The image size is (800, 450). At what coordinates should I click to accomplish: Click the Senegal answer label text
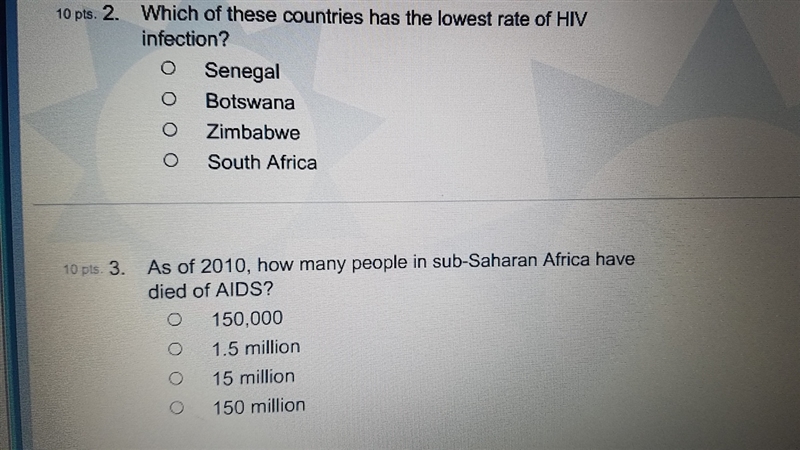(x=242, y=71)
